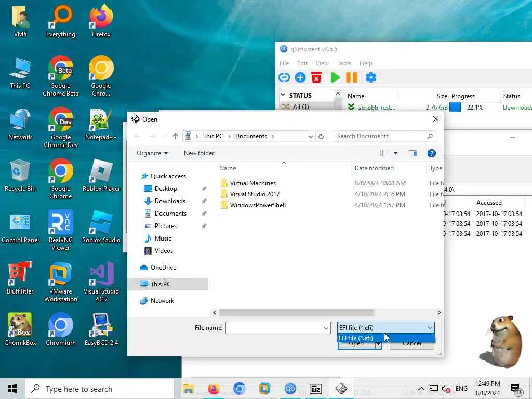This screenshot has height=399, width=532.
Task: Click qBittorrent's add torrent link icon
Action: tap(284, 78)
